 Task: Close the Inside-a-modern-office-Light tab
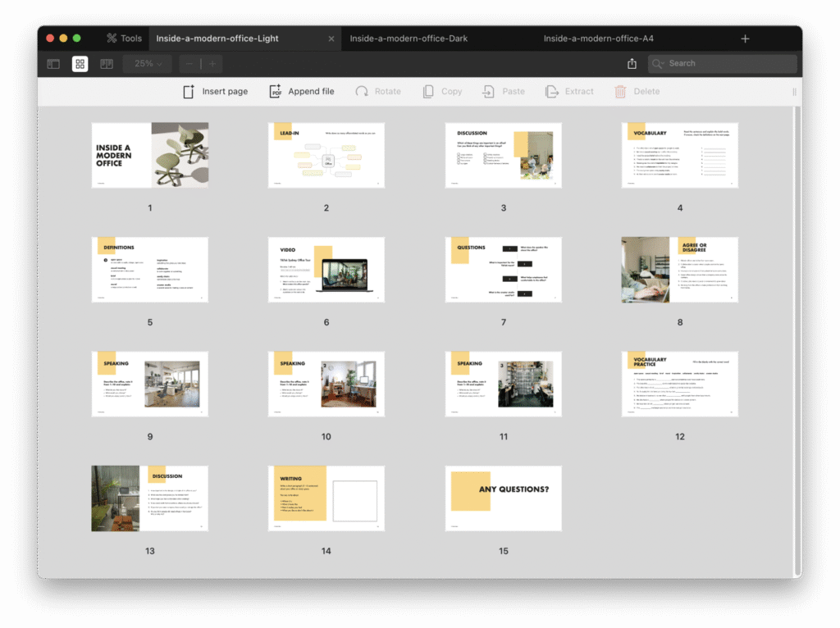[x=331, y=39]
